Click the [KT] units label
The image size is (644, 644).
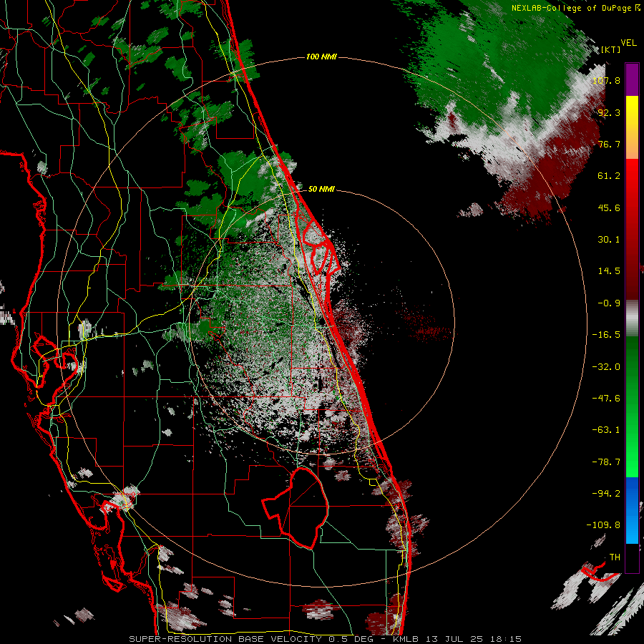610,49
